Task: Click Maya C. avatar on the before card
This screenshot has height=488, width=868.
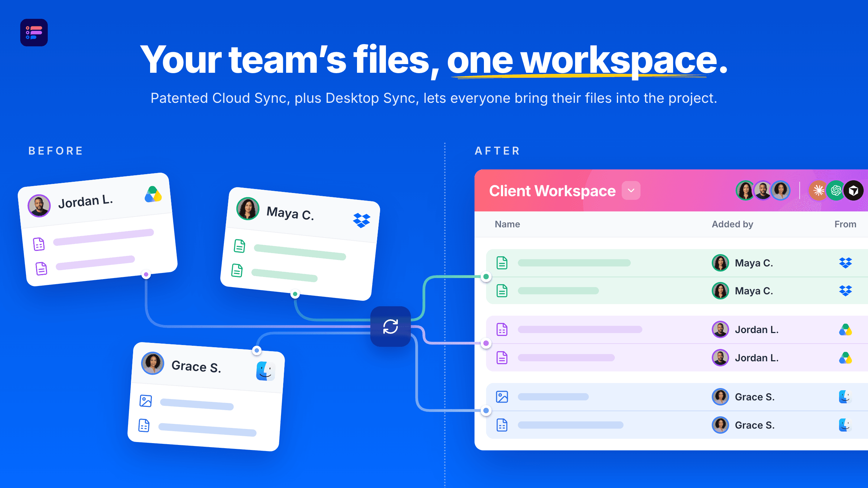Action: [248, 209]
